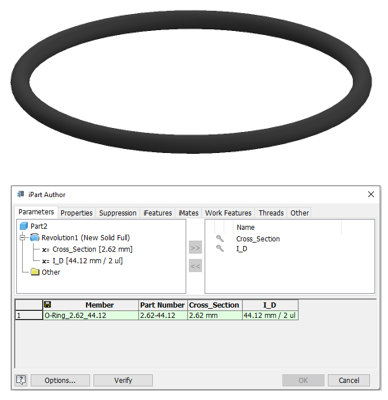Click the I_D table column header
This screenshot has width=388, height=400.
pyautogui.click(x=270, y=305)
